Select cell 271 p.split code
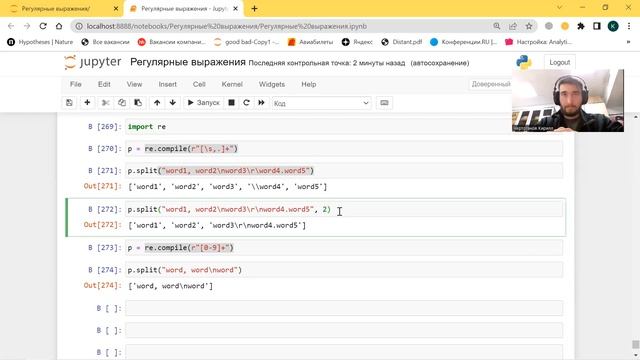 click(344, 171)
